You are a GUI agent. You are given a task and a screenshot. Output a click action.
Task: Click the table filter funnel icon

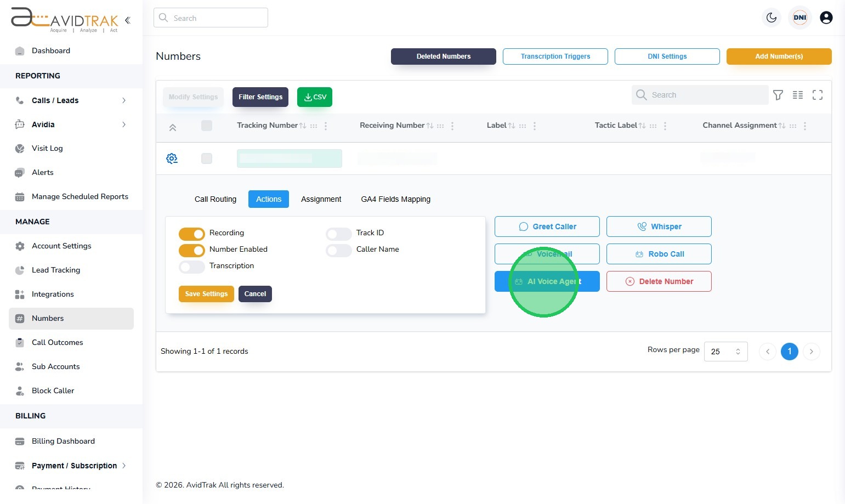click(778, 95)
